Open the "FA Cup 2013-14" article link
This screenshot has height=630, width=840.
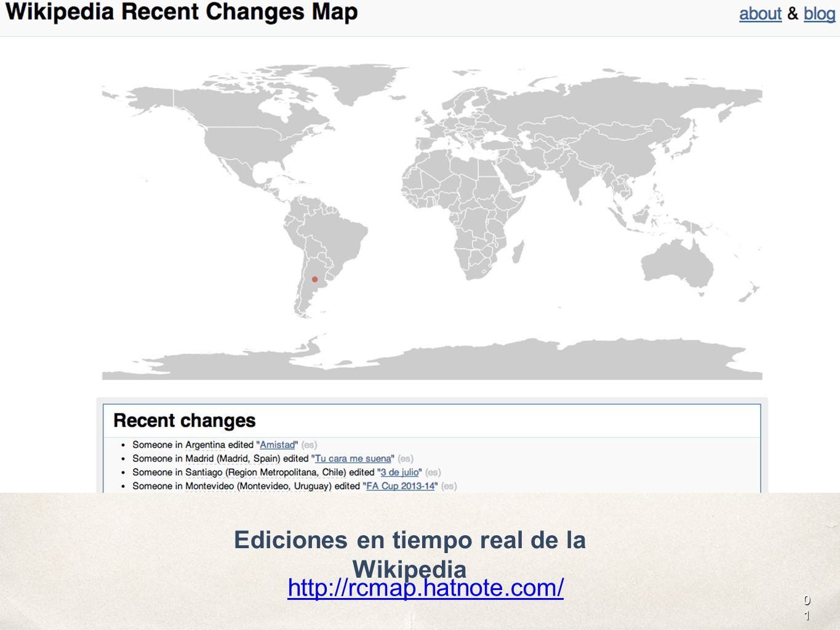pos(401,486)
